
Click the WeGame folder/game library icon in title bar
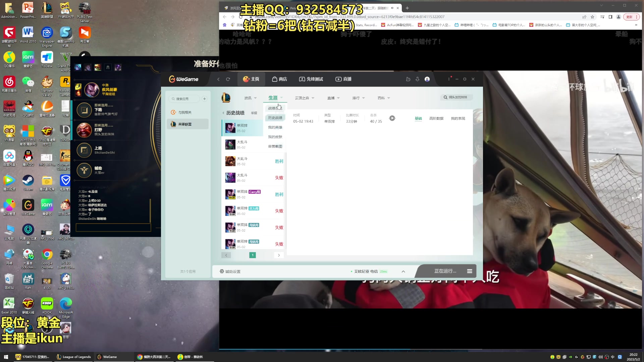tap(408, 79)
